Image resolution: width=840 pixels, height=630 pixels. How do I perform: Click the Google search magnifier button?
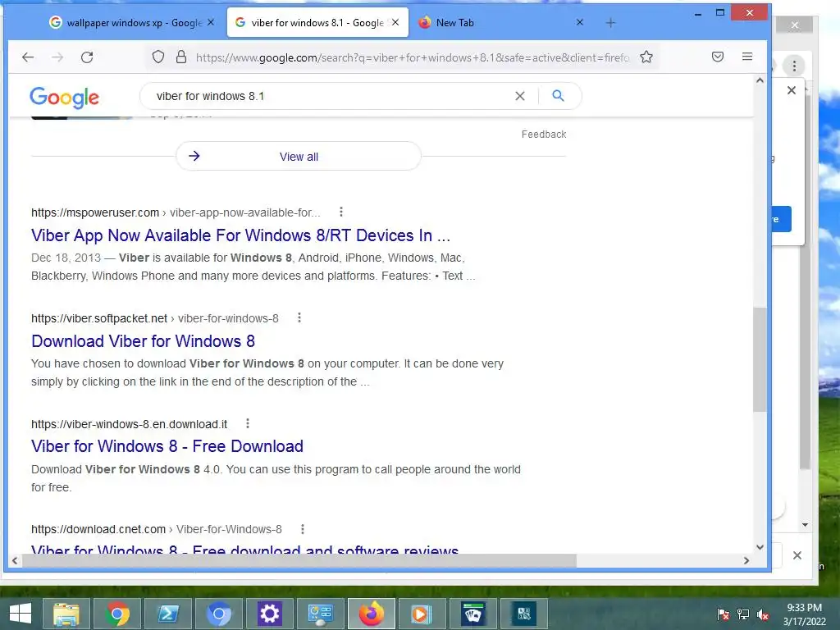tap(558, 96)
